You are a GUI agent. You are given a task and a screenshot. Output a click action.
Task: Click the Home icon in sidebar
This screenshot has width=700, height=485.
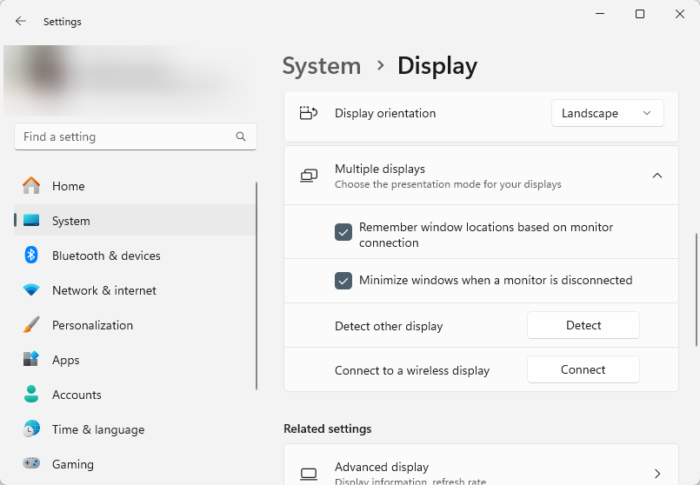31,186
